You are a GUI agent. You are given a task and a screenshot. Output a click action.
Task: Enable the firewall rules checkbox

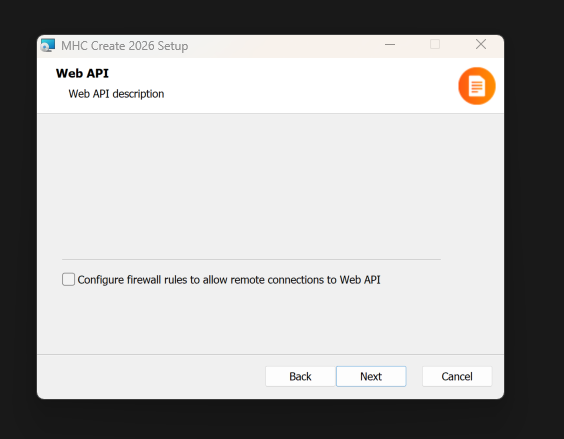coord(68,279)
